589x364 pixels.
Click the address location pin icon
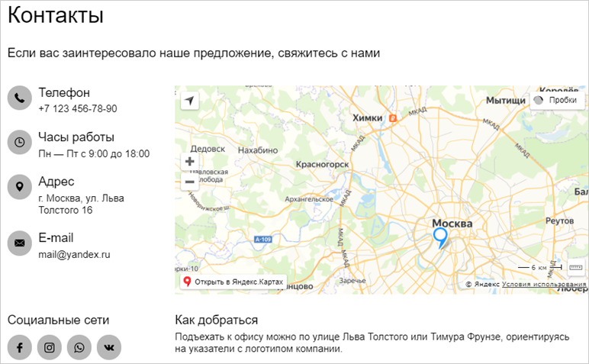click(20, 187)
